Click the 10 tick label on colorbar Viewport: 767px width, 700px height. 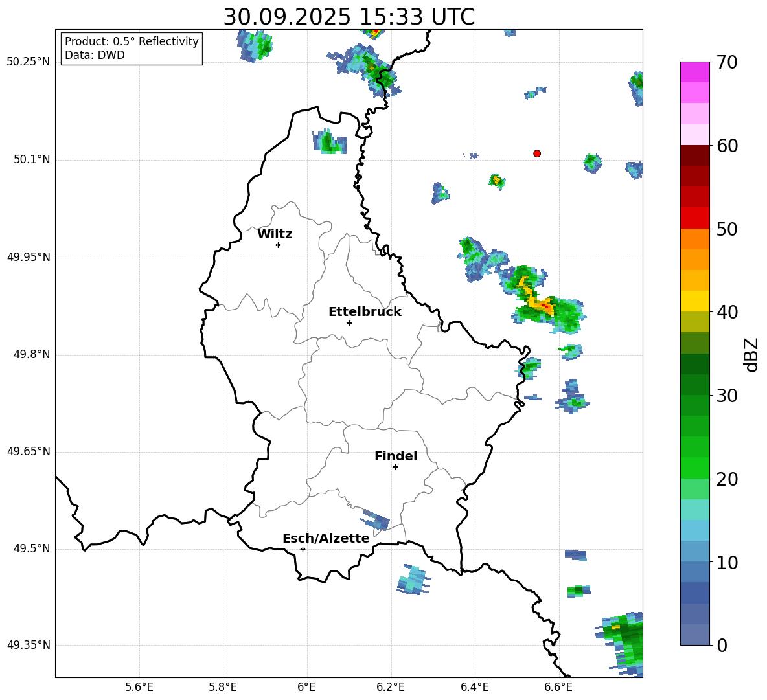point(726,563)
